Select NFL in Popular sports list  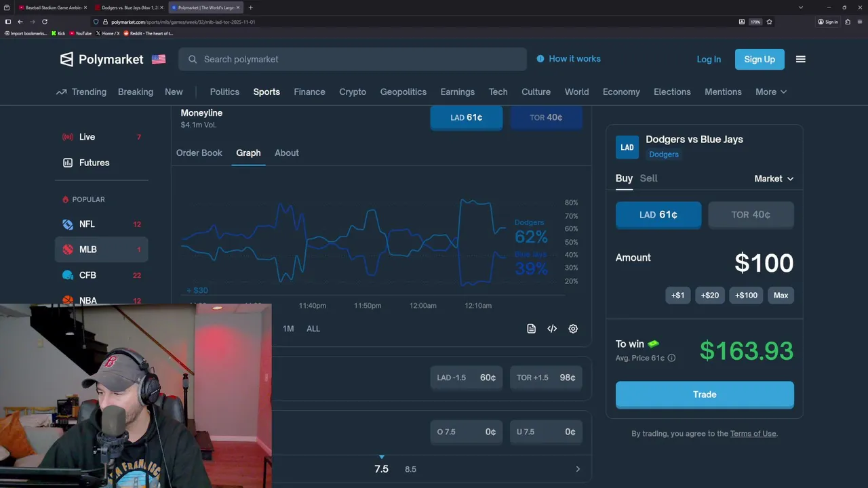click(x=102, y=224)
